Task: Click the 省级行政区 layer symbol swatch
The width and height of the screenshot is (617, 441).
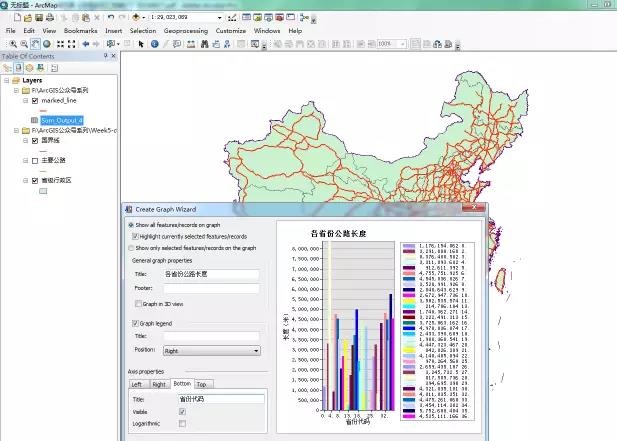Action: [43, 191]
